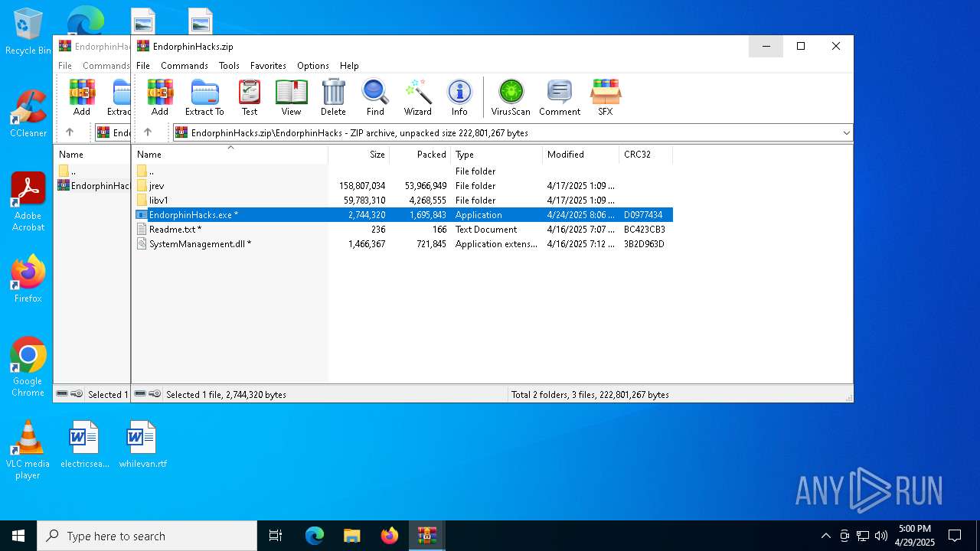This screenshot has height=551, width=980.
Task: Open the Wizard tool
Action: pyautogui.click(x=418, y=97)
